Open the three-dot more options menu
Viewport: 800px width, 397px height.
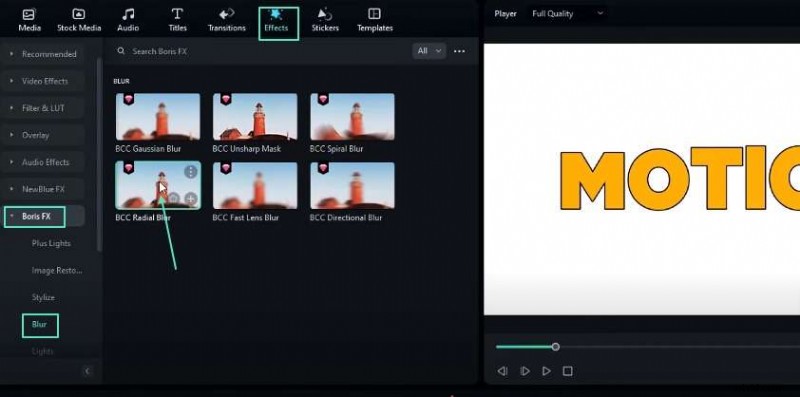pos(459,51)
